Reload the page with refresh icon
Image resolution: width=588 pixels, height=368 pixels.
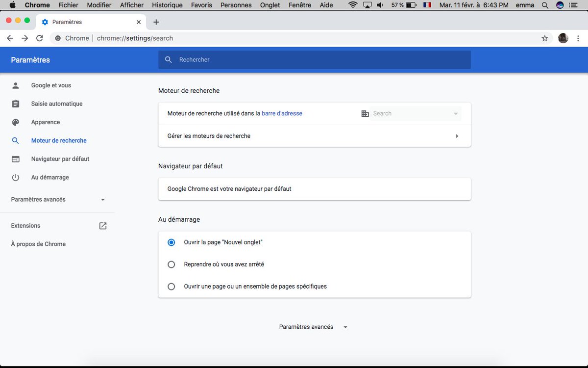tap(40, 38)
